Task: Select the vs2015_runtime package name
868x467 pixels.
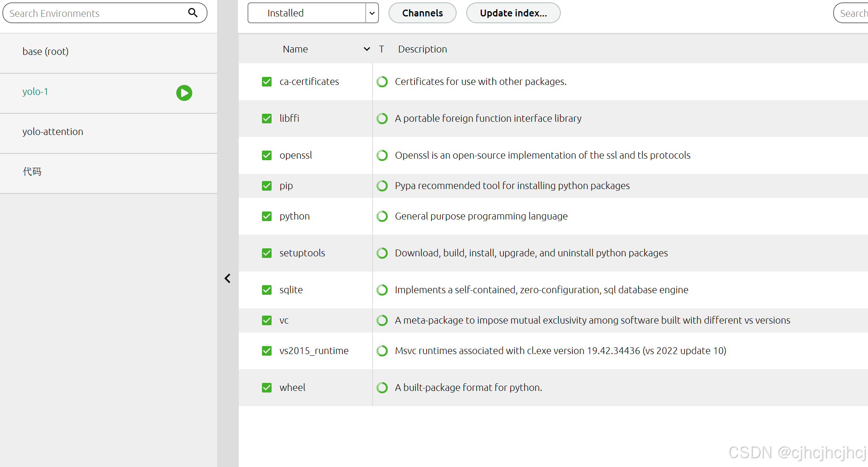Action: [x=314, y=351]
